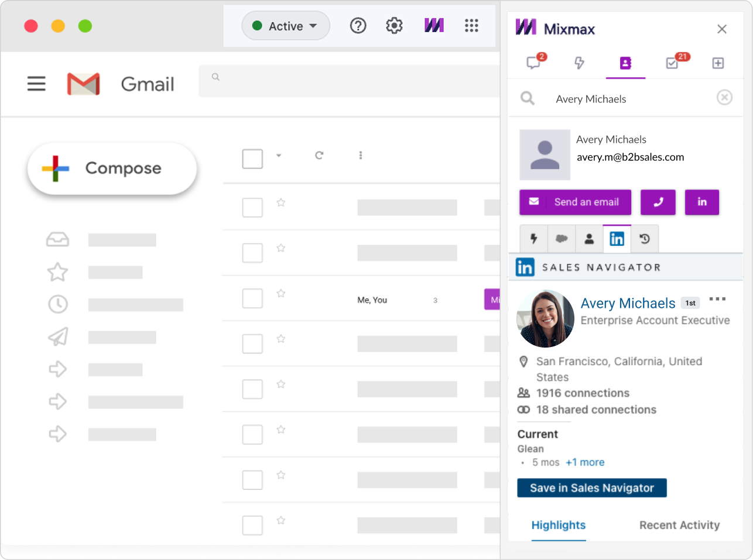The height and width of the screenshot is (560, 753).
Task: Open the Mixmax plus square tab
Action: click(718, 63)
